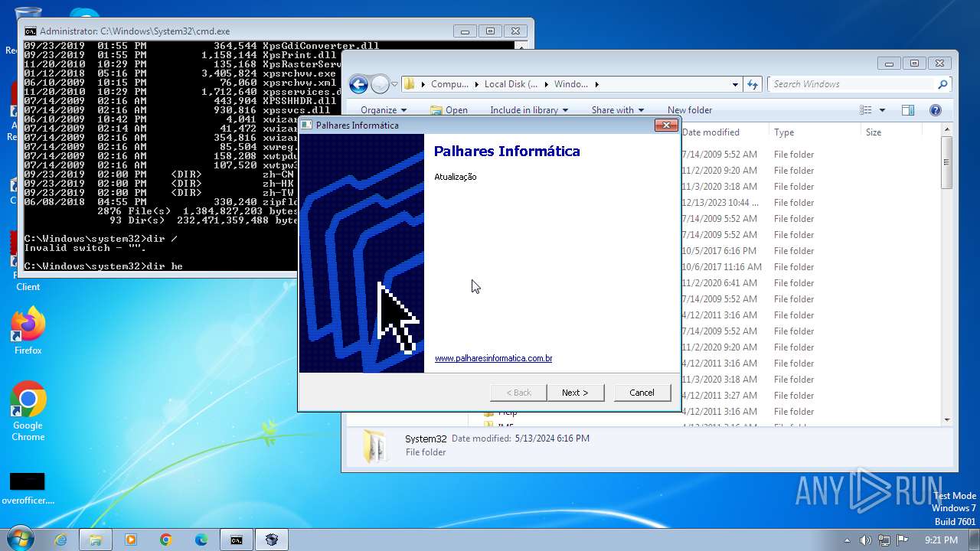Click the Explorer scrollbar down arrow
The height and width of the screenshot is (551, 980).
947,419
